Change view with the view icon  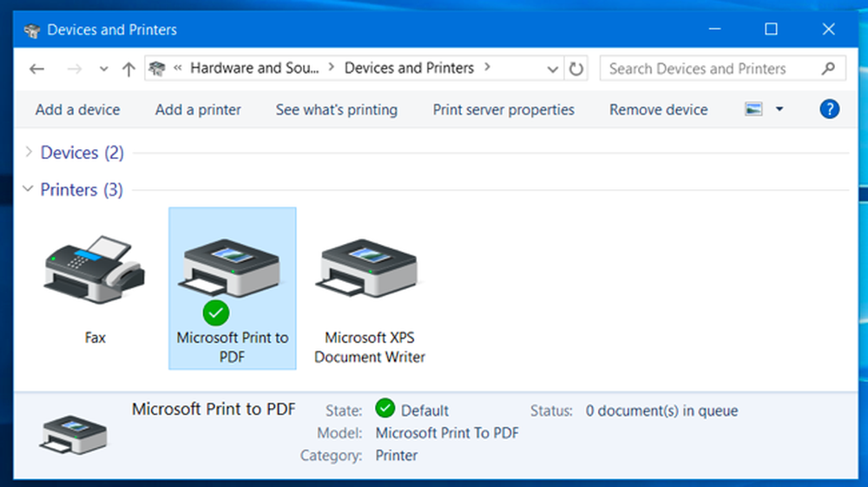click(x=753, y=109)
